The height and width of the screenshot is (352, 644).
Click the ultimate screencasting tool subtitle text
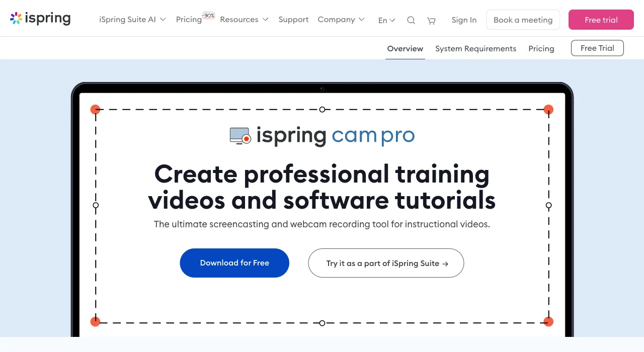[322, 224]
